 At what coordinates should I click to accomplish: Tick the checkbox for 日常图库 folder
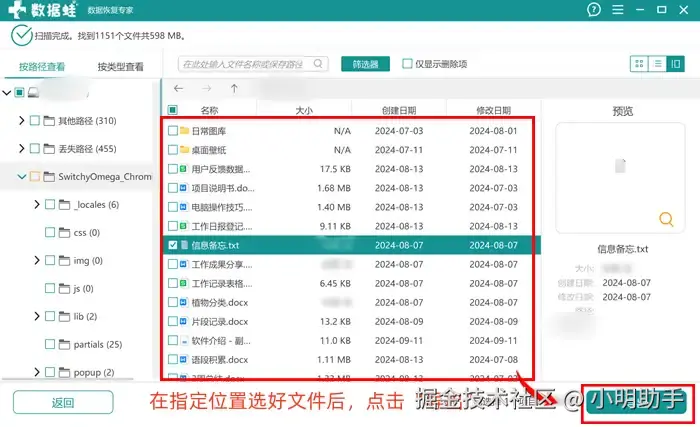[x=173, y=131]
